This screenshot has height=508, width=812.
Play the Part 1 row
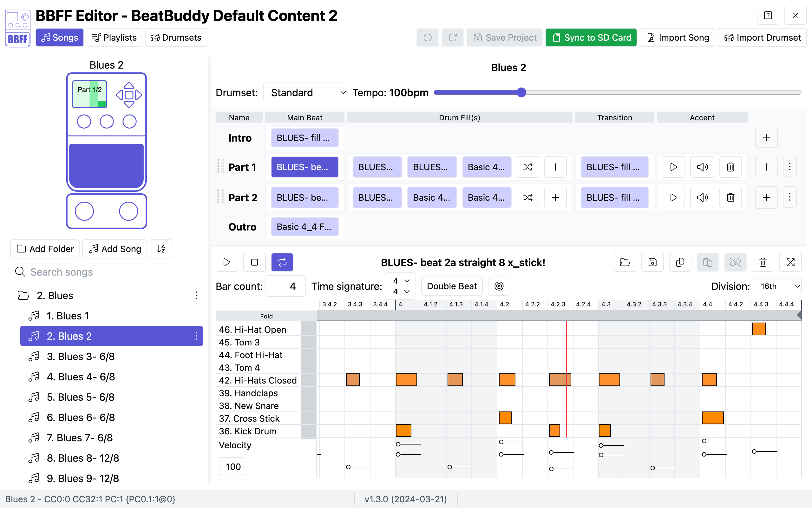coord(673,167)
